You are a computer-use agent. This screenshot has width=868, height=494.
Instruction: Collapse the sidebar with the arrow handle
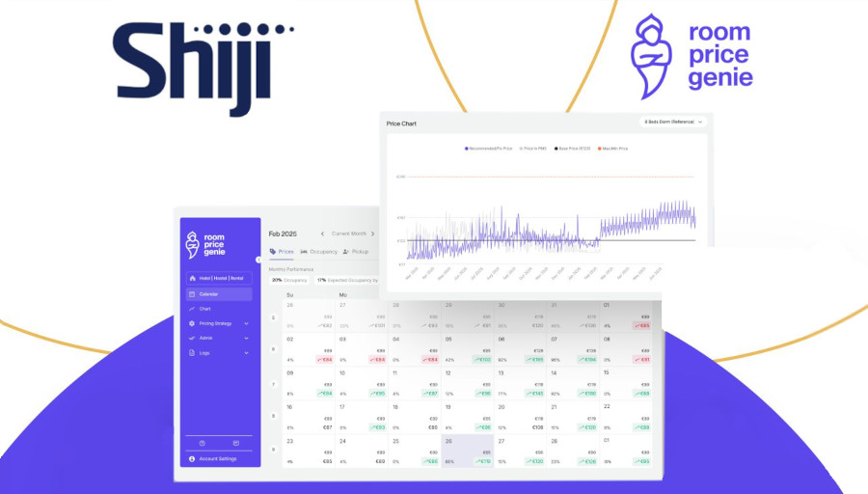pos(258,260)
